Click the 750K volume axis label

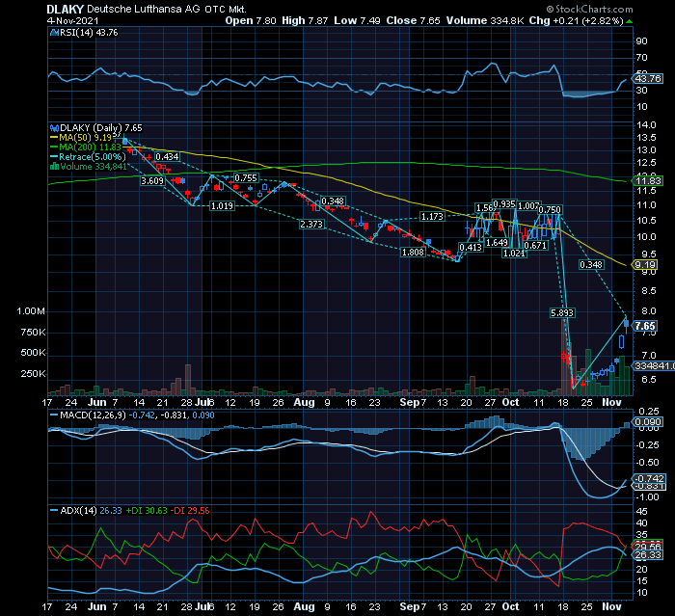[33, 333]
